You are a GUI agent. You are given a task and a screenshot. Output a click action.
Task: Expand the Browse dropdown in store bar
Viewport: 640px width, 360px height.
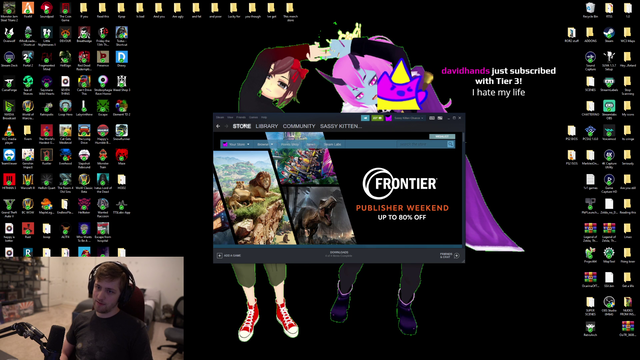(x=264, y=144)
